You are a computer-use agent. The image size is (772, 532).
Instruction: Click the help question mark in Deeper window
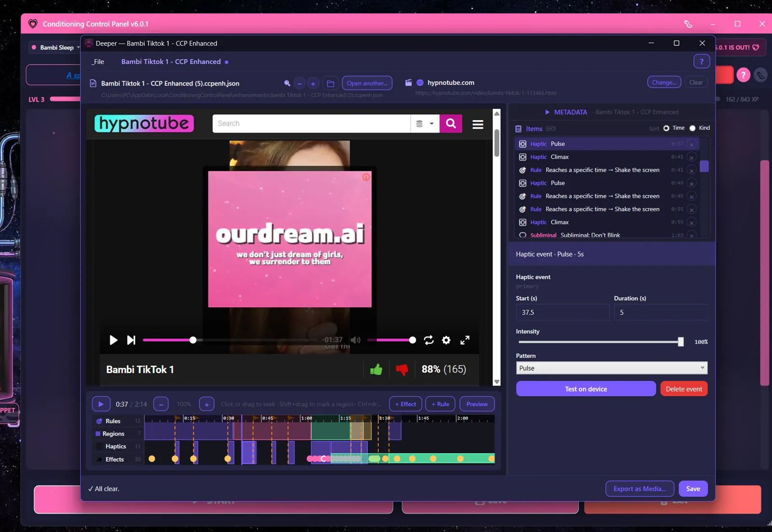pyautogui.click(x=702, y=61)
